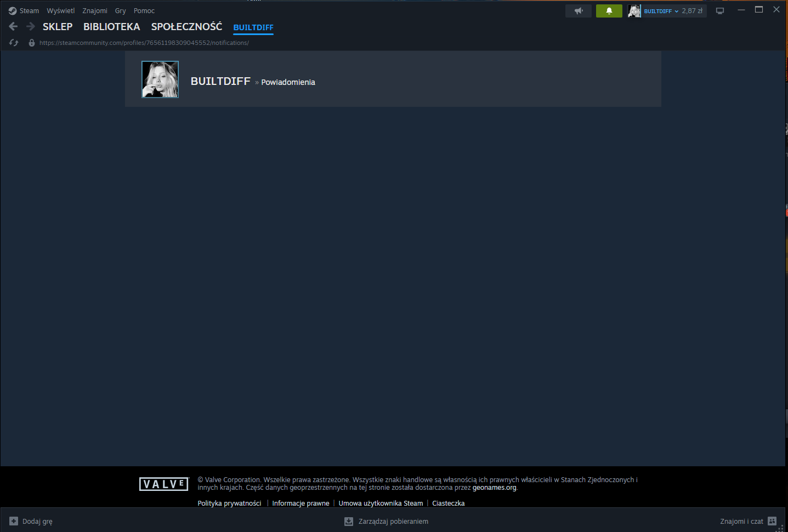
Task: Open Zarządzaj pobieraniem
Action: [x=393, y=522]
